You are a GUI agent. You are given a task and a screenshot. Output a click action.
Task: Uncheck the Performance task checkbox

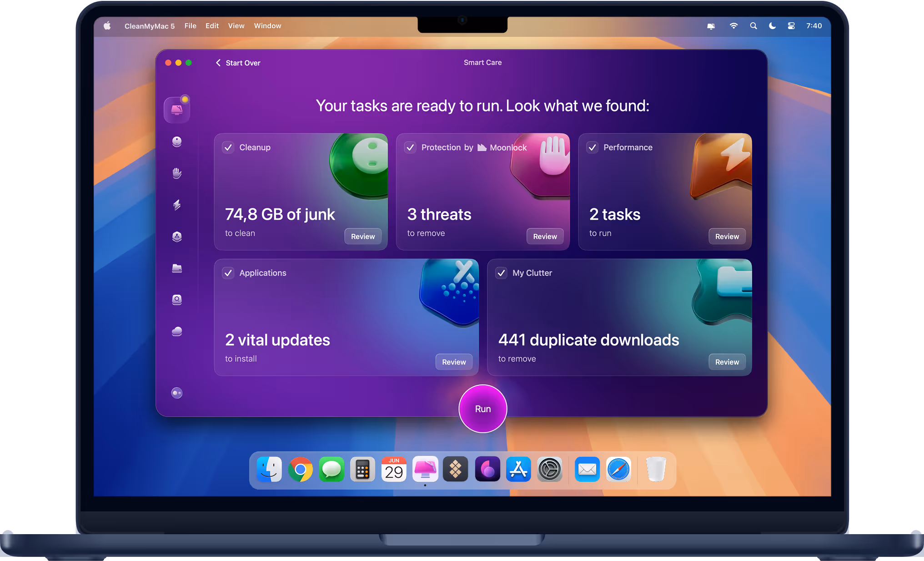click(592, 147)
